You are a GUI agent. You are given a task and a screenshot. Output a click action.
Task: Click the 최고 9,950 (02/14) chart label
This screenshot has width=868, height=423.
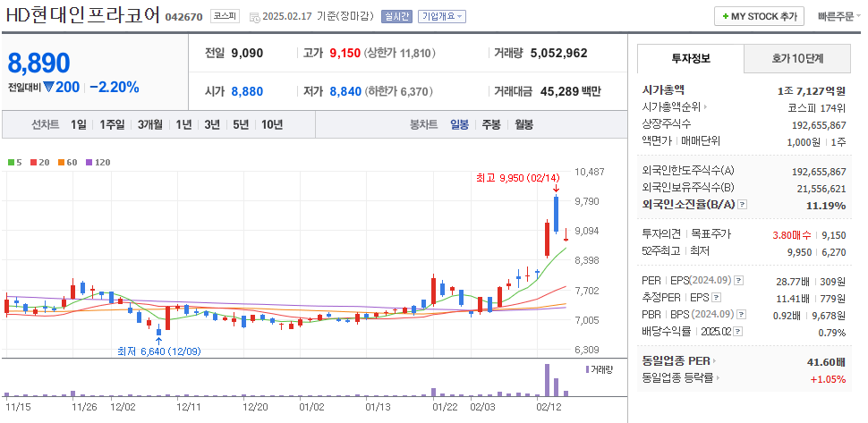tap(517, 178)
